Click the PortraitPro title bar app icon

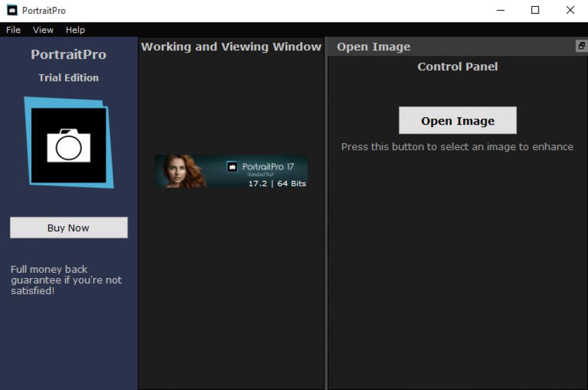pos(13,10)
